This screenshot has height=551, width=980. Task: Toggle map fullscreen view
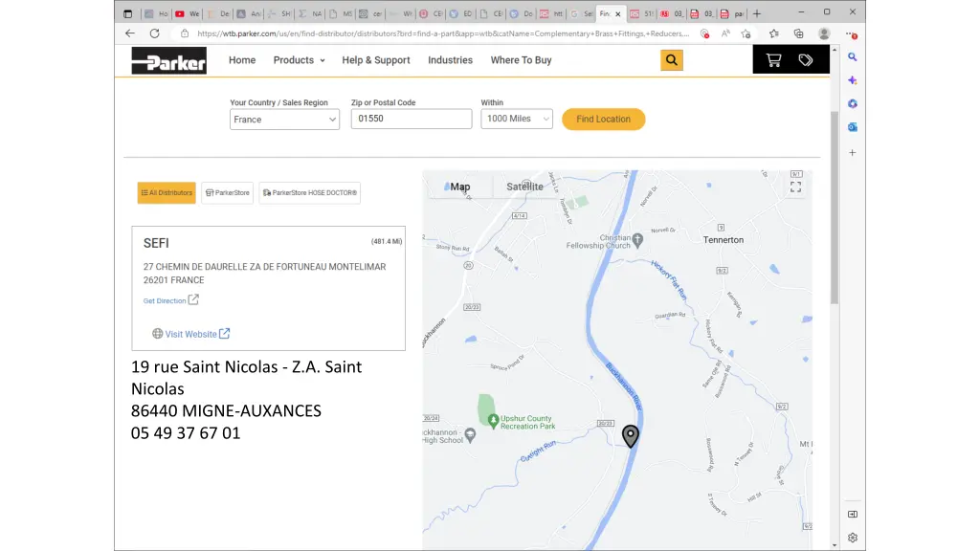795,187
